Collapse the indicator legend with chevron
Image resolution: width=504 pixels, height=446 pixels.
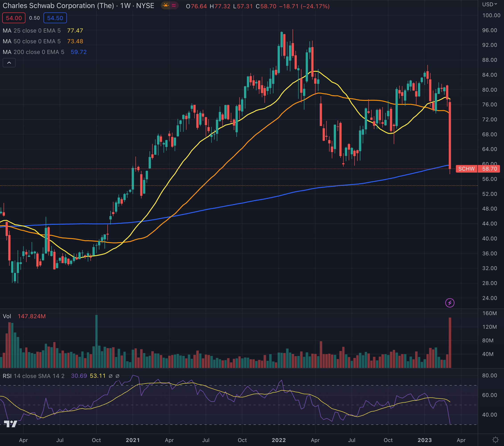coord(9,63)
